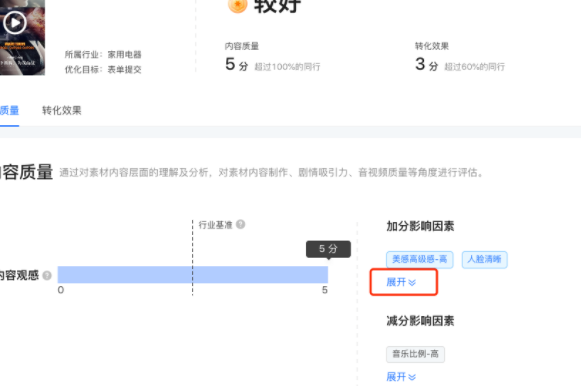Image resolution: width=581 pixels, height=386 pixels.
Task: Click the 5 分 tooltip bubble
Action: pos(328,249)
